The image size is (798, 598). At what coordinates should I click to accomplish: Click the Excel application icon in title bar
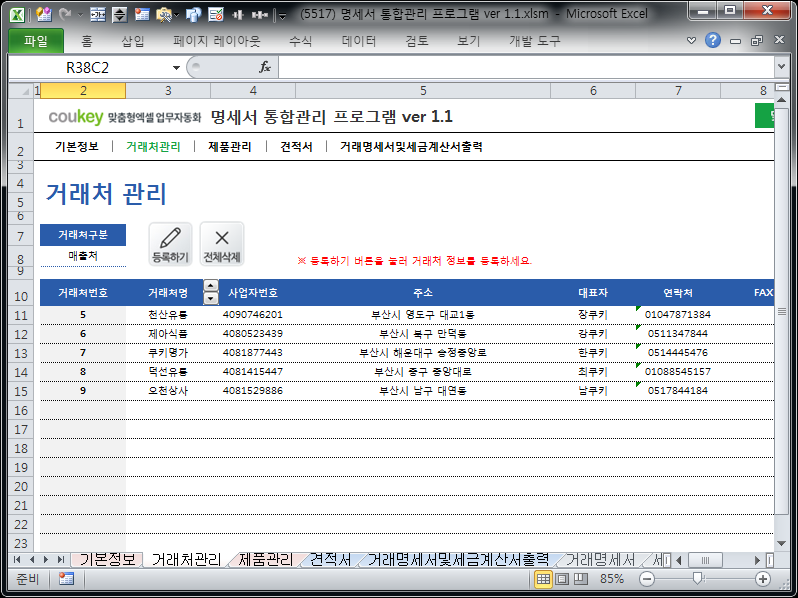[x=17, y=15]
